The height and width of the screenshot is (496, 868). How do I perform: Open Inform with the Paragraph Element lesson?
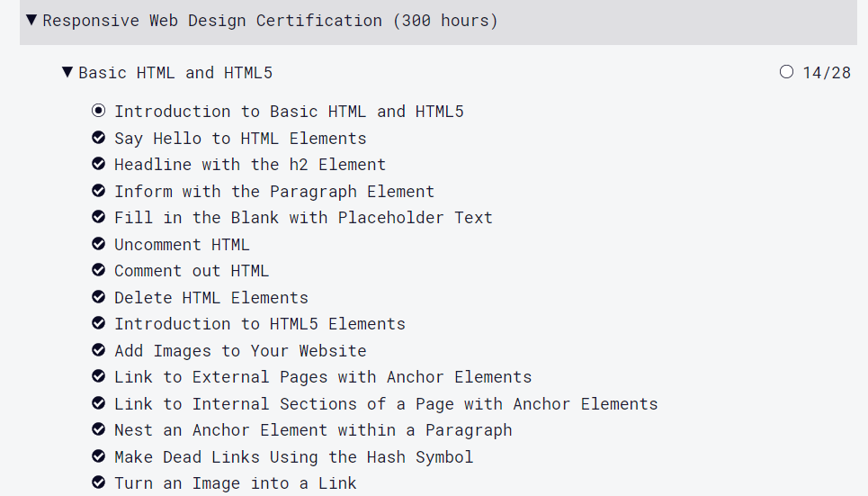(274, 191)
